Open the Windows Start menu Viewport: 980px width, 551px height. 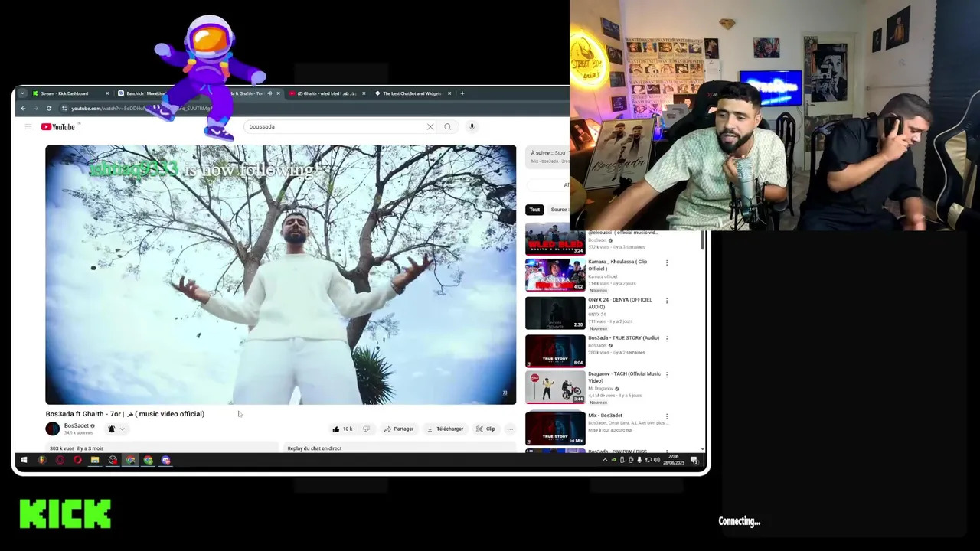[24, 460]
